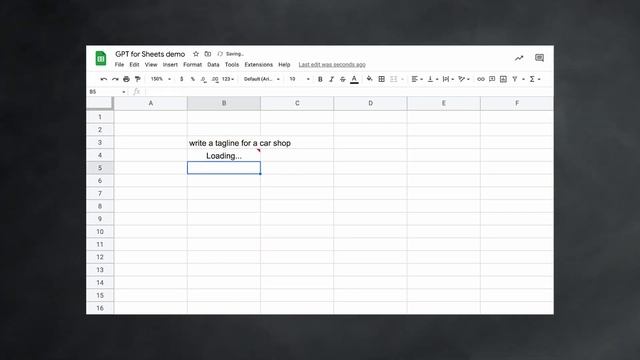The height and width of the screenshot is (360, 640).
Task: Decrease decimal places
Action: (203, 79)
